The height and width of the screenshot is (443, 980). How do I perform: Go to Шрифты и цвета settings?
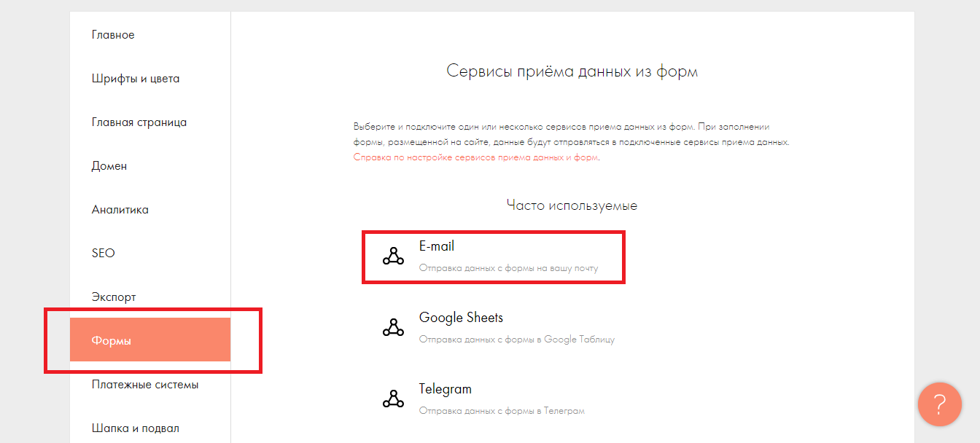click(x=136, y=79)
